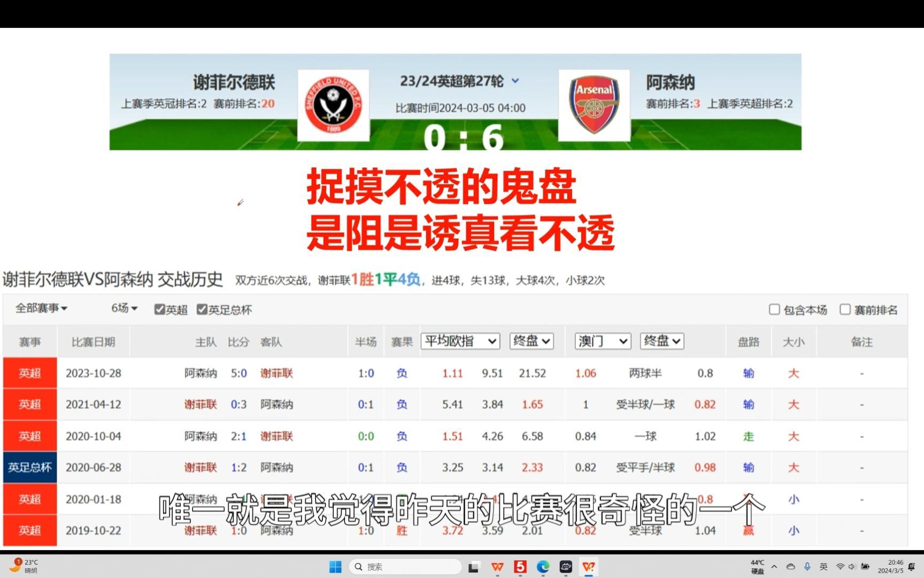Click the 44°C disk temperature indicator
This screenshot has width=924, height=578.
coord(757,567)
